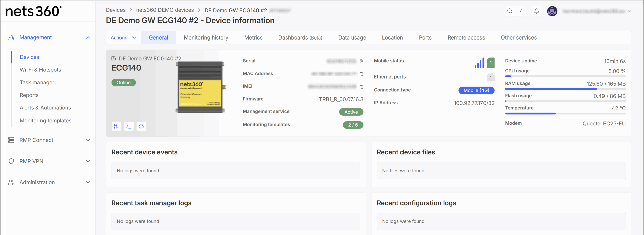Viewport: 644px width, 235px height.
Task: Click the Recent task manager logs heading
Action: click(151, 203)
